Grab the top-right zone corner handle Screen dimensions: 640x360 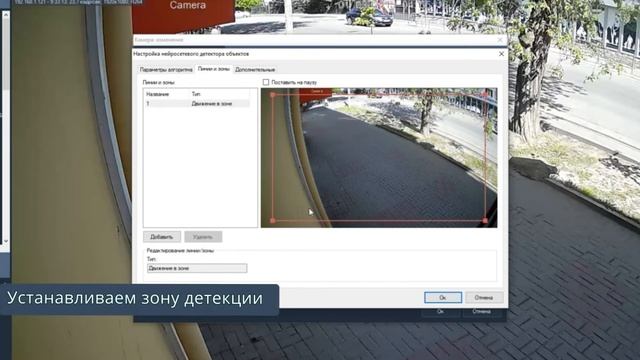(x=485, y=95)
